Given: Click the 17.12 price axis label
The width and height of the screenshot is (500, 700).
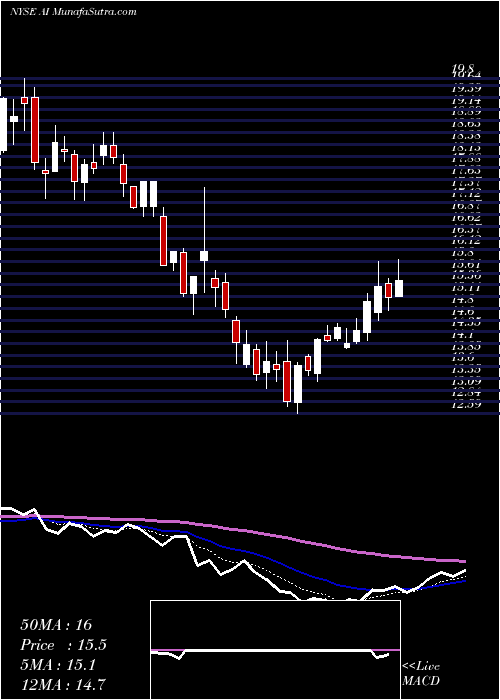Looking at the screenshot, I should pyautogui.click(x=466, y=194).
